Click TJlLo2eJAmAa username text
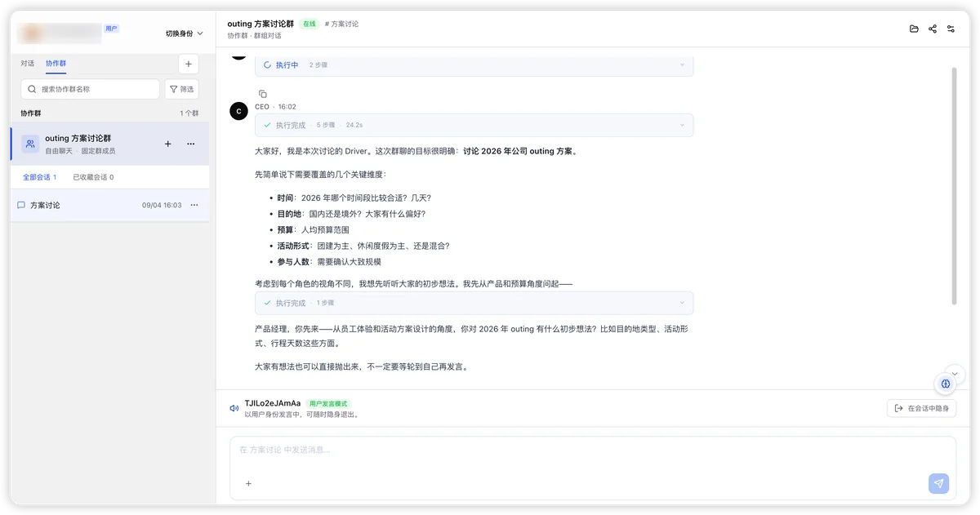980x515 pixels. (x=273, y=403)
